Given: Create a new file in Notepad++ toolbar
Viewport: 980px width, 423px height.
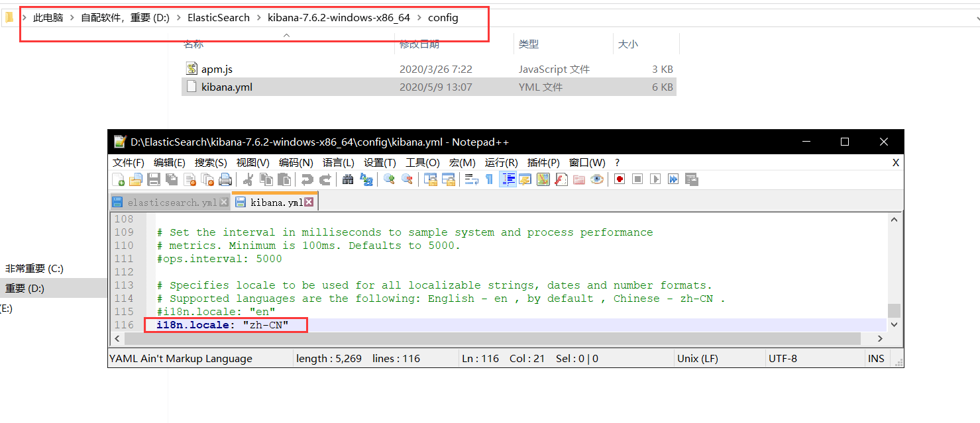Looking at the screenshot, I should pyautogui.click(x=119, y=179).
